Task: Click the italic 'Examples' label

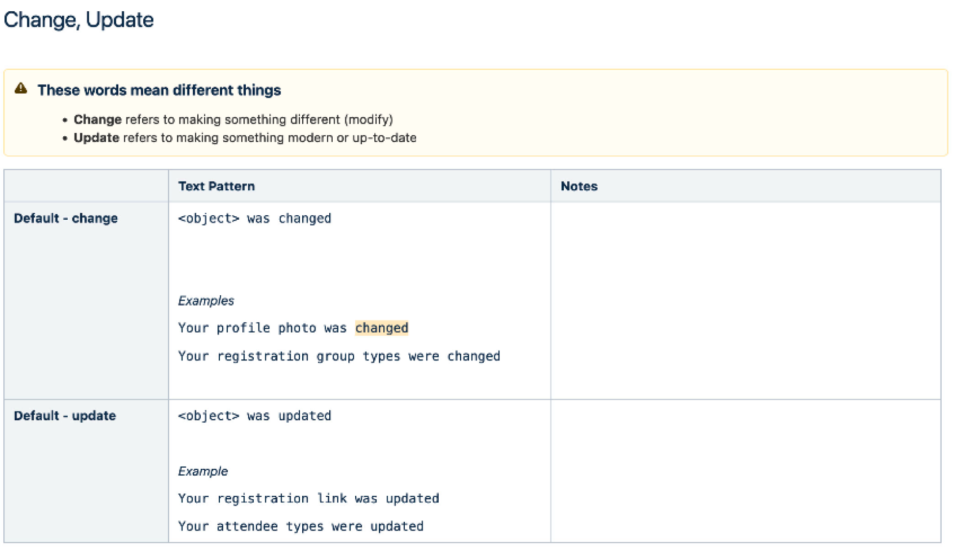Action: point(206,301)
